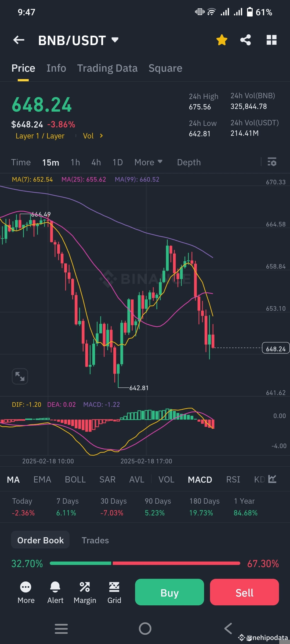Image resolution: width=290 pixels, height=644 pixels.
Task: Open the share options
Action: (245, 40)
